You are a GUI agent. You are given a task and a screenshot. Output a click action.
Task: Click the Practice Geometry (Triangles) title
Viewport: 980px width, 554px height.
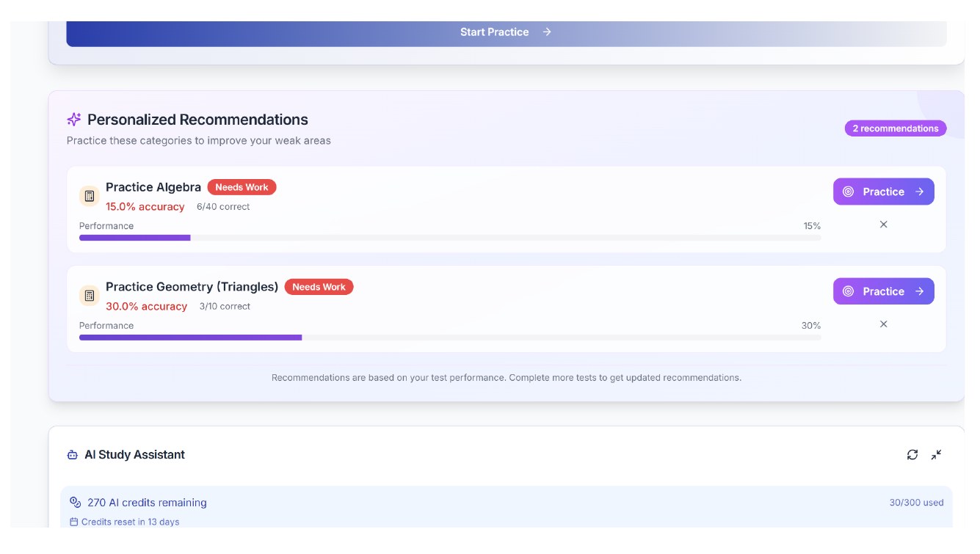[192, 287]
